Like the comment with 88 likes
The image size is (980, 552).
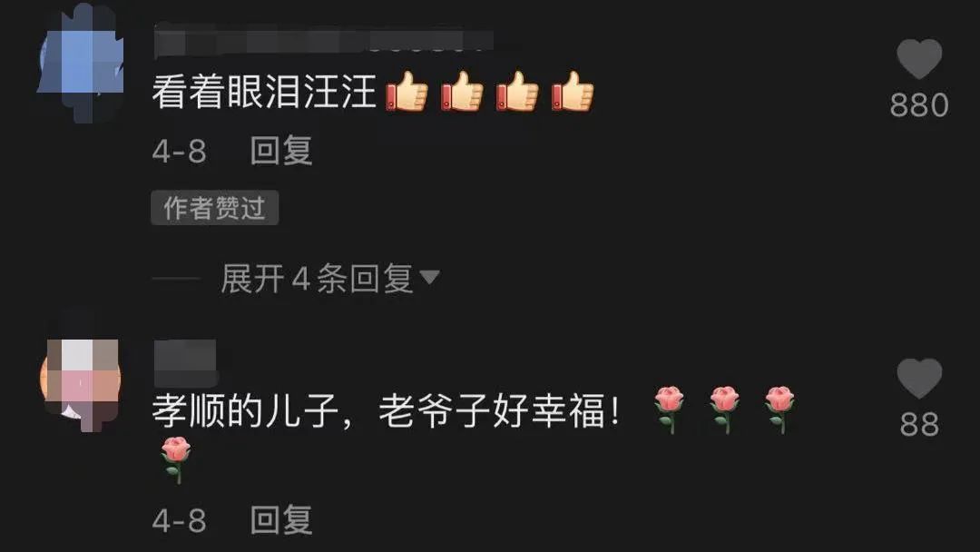point(919,379)
